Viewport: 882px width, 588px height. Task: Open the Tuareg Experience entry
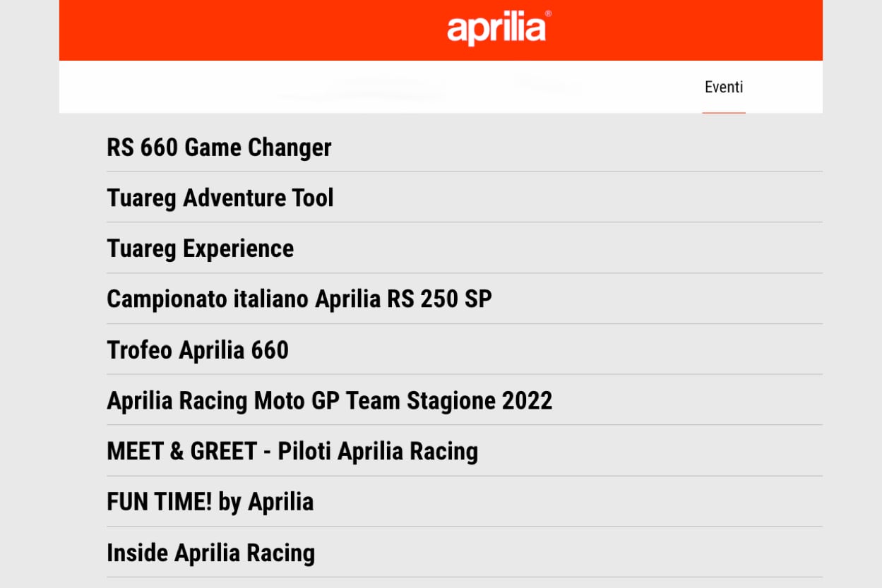(x=200, y=248)
